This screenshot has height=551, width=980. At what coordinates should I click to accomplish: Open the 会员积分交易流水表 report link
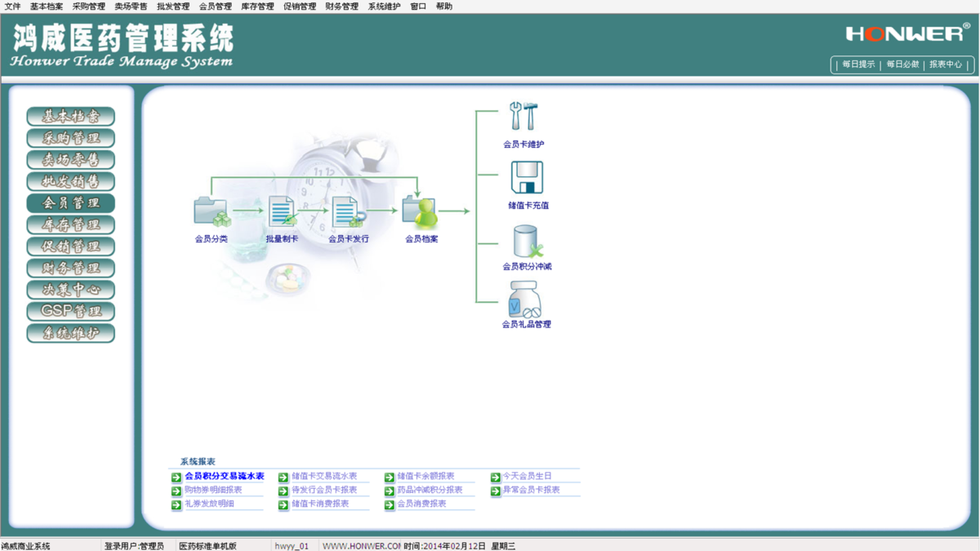[225, 477]
